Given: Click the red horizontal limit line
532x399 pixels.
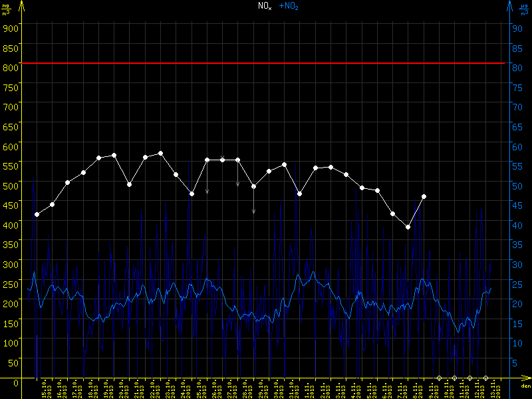Looking at the screenshot, I should pyautogui.click(x=266, y=63).
